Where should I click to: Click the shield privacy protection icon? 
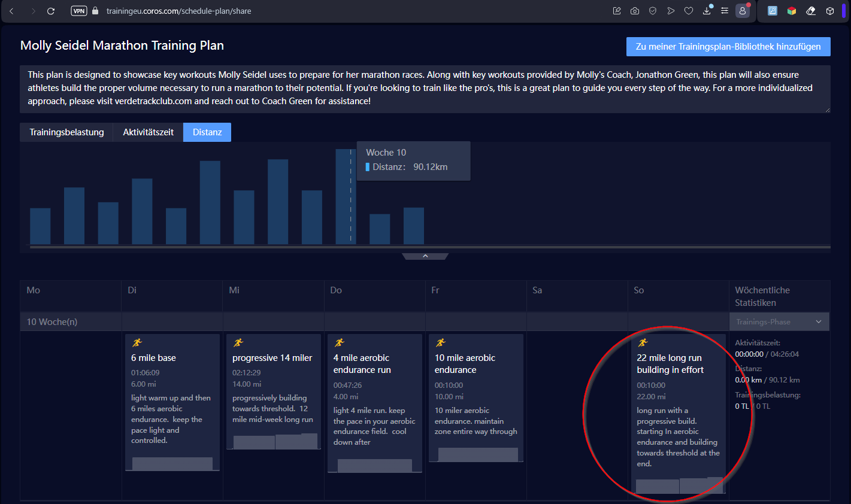[653, 11]
